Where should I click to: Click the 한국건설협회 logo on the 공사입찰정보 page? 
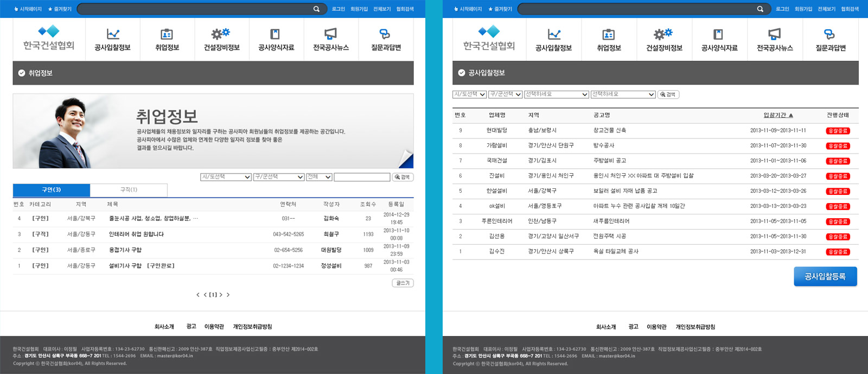pyautogui.click(x=489, y=39)
